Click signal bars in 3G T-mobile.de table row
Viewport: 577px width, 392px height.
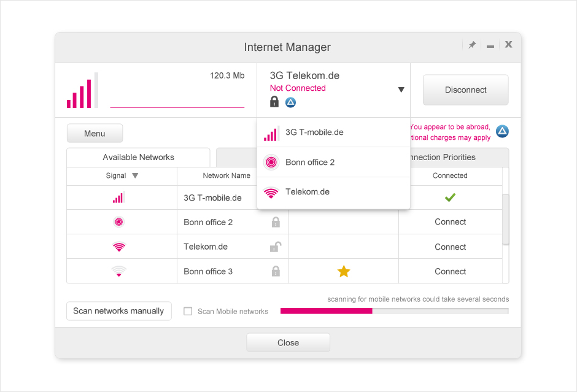pyautogui.click(x=119, y=198)
